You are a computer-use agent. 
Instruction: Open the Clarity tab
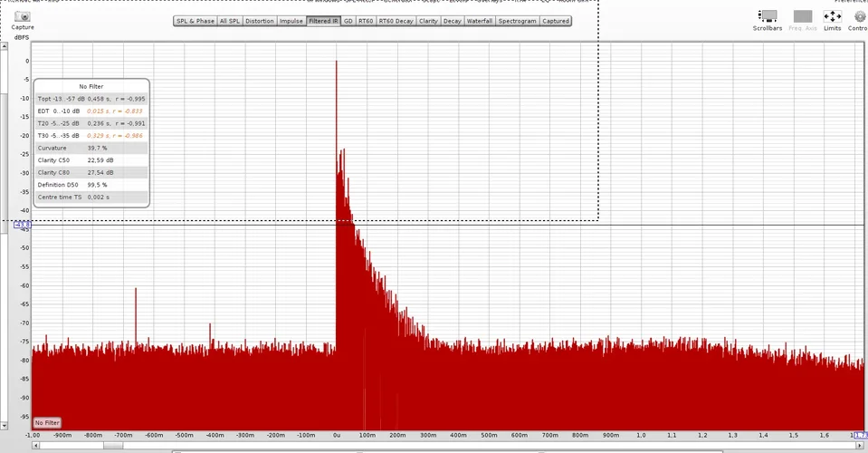click(428, 21)
